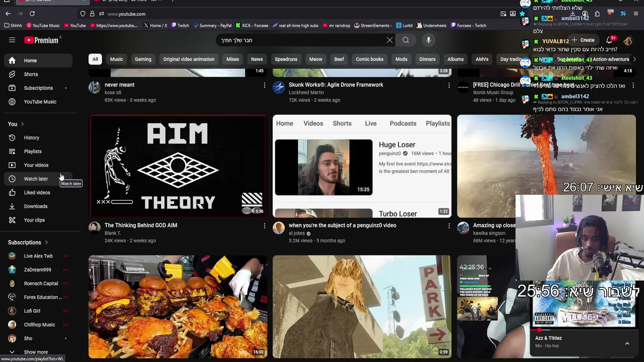
Task: Clear the search box text
Action: (389, 40)
